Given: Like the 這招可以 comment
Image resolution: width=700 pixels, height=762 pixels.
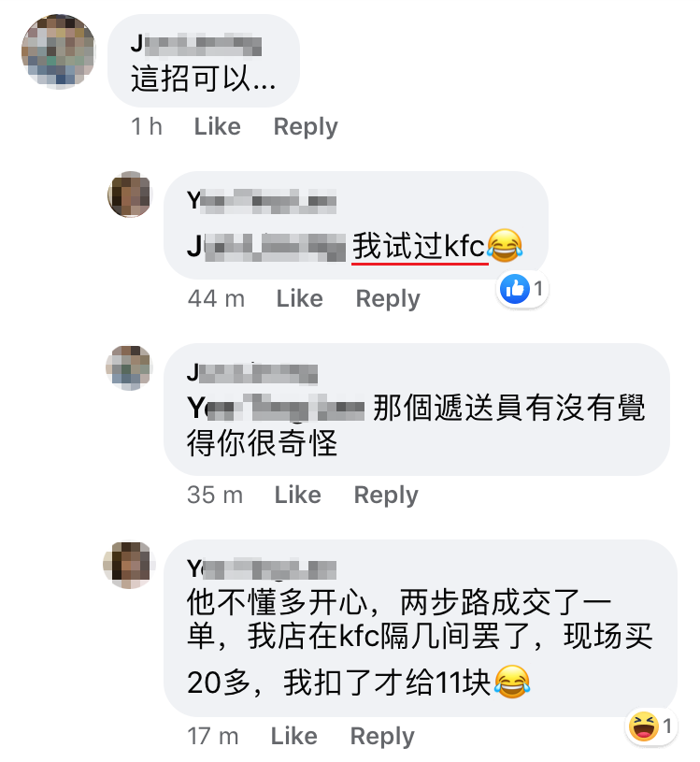Looking at the screenshot, I should [x=217, y=127].
